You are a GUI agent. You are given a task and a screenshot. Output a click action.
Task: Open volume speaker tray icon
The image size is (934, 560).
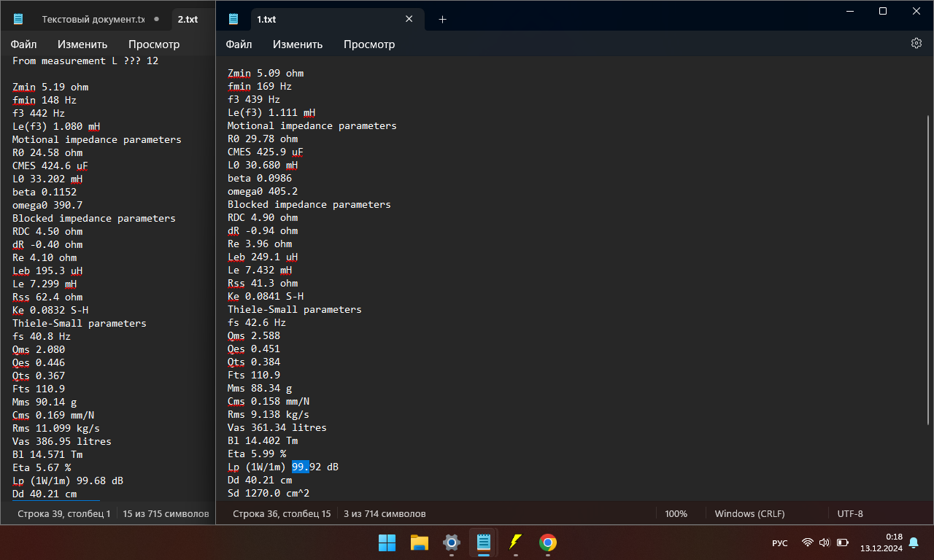(x=825, y=542)
